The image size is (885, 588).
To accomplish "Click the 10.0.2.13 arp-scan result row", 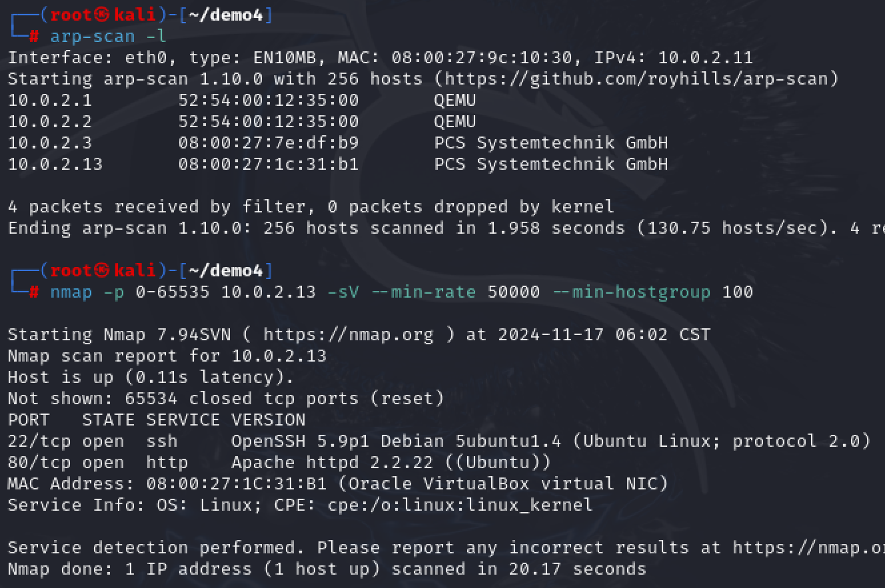I will point(338,164).
